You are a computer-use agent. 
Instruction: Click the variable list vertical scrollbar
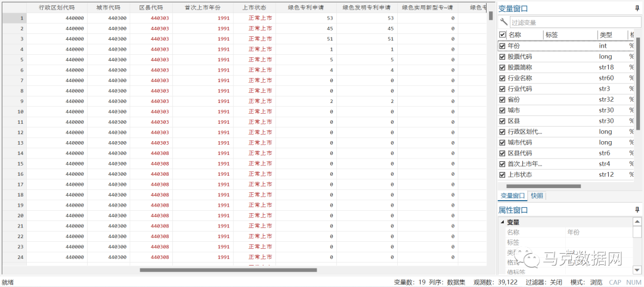point(638,84)
